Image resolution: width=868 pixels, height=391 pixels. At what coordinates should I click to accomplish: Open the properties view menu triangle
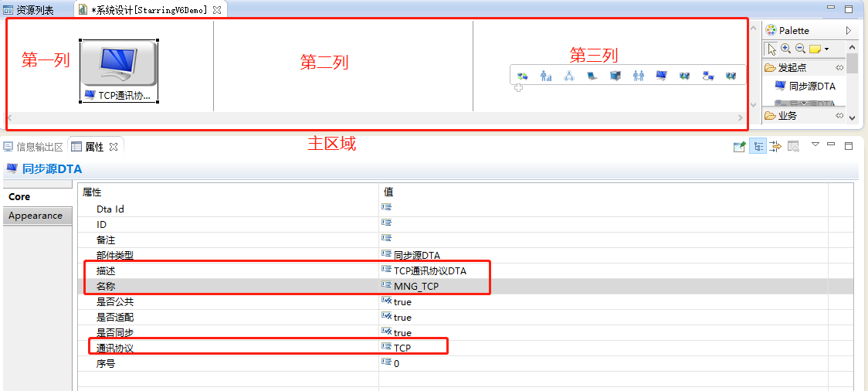(815, 144)
